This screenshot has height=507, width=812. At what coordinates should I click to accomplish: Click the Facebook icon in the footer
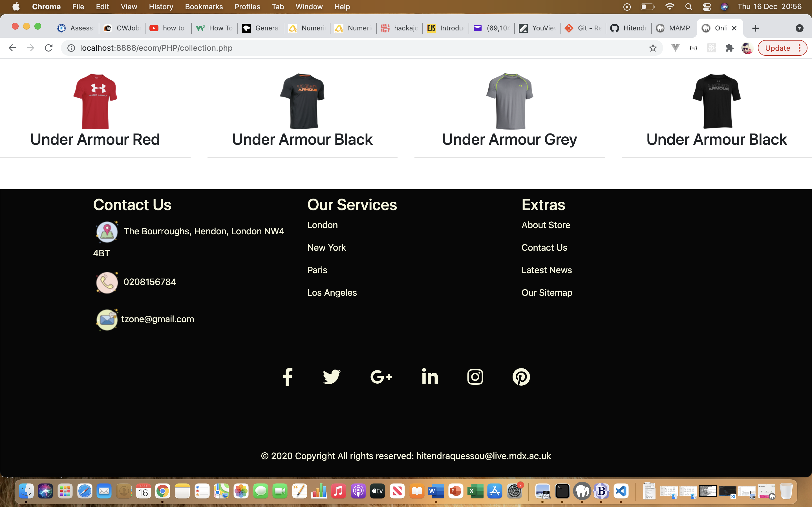tap(288, 377)
